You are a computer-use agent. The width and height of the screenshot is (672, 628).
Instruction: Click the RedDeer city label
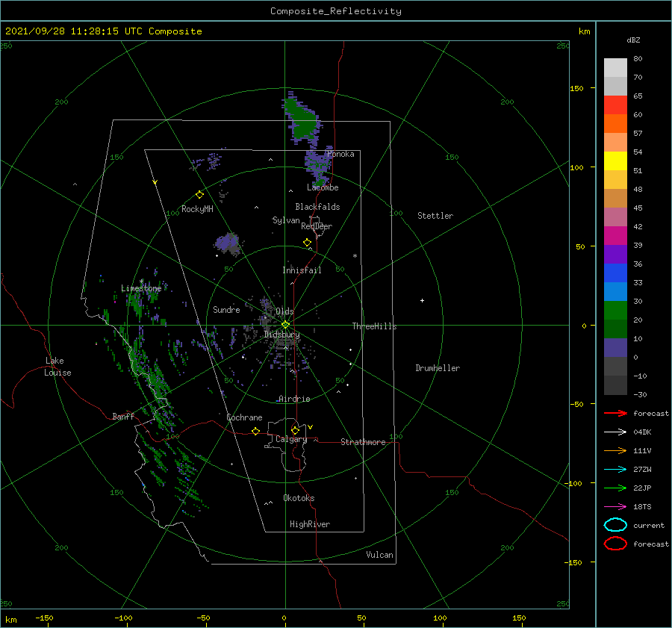pos(317,226)
